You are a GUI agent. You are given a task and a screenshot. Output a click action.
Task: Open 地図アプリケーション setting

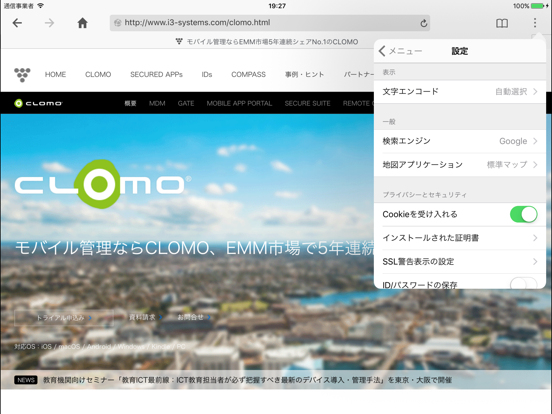pyautogui.click(x=460, y=165)
